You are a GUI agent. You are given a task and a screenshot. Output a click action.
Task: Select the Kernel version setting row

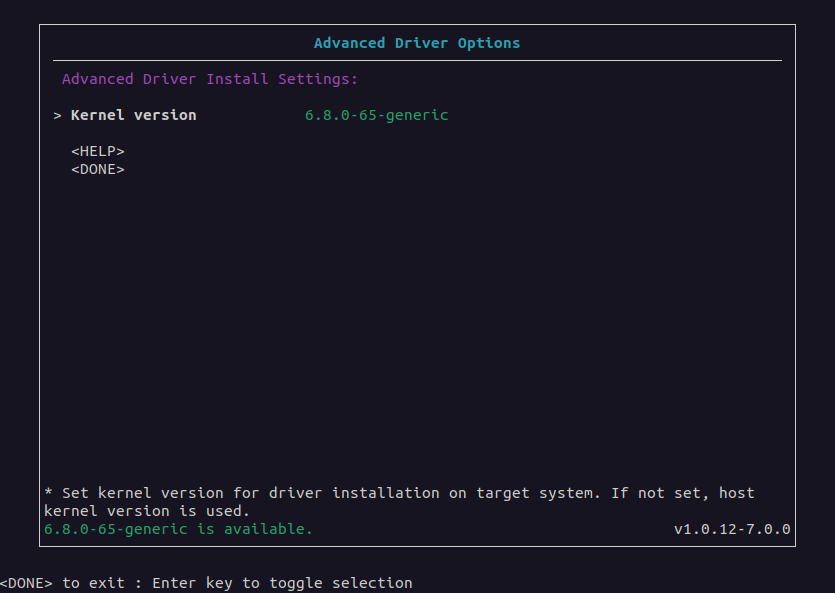click(251, 116)
